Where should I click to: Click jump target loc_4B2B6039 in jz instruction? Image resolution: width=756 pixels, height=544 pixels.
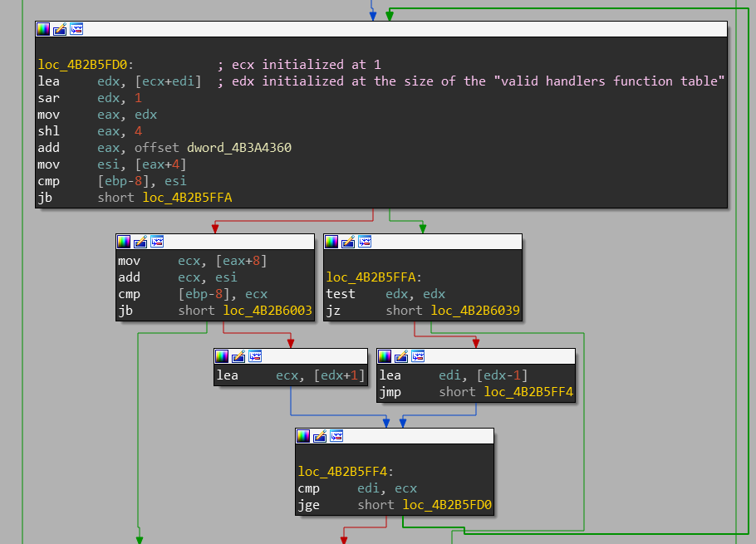coord(475,311)
